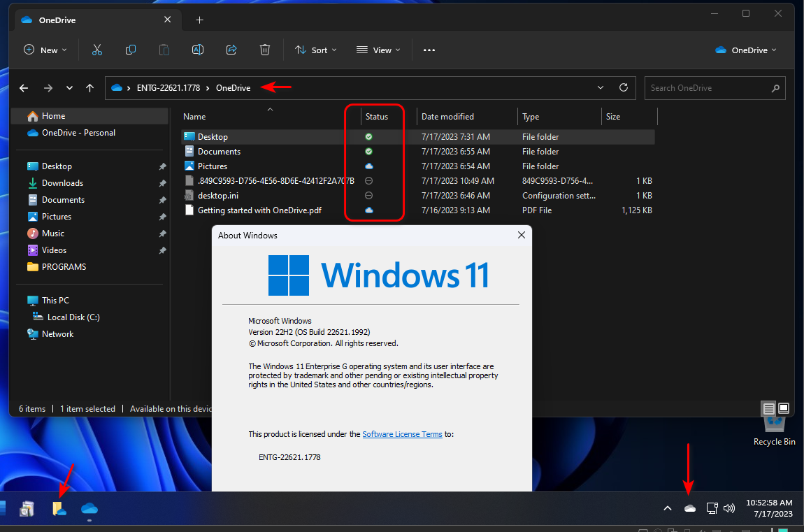Open the Software License Terms link

(x=402, y=434)
